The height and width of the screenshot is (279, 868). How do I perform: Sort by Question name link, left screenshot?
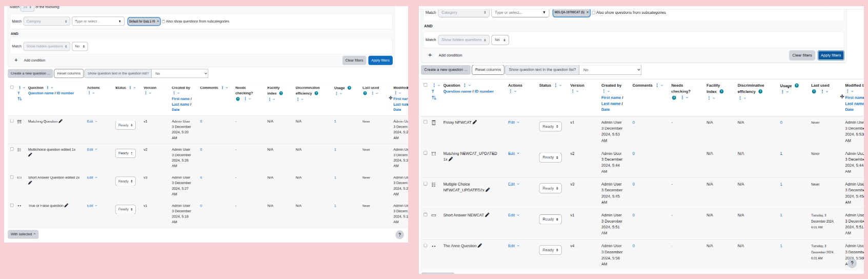[x=41, y=93]
